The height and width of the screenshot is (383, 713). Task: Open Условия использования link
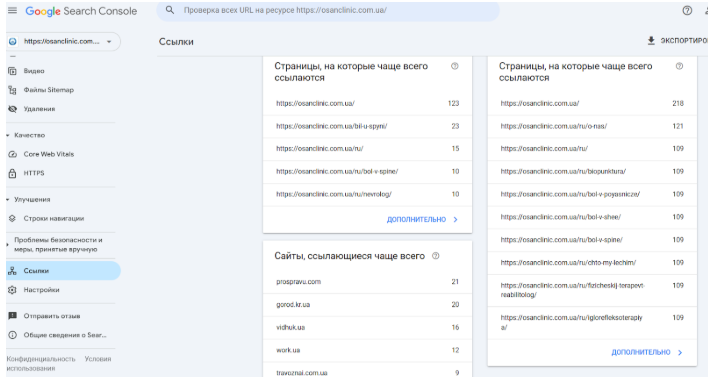[x=59, y=363]
